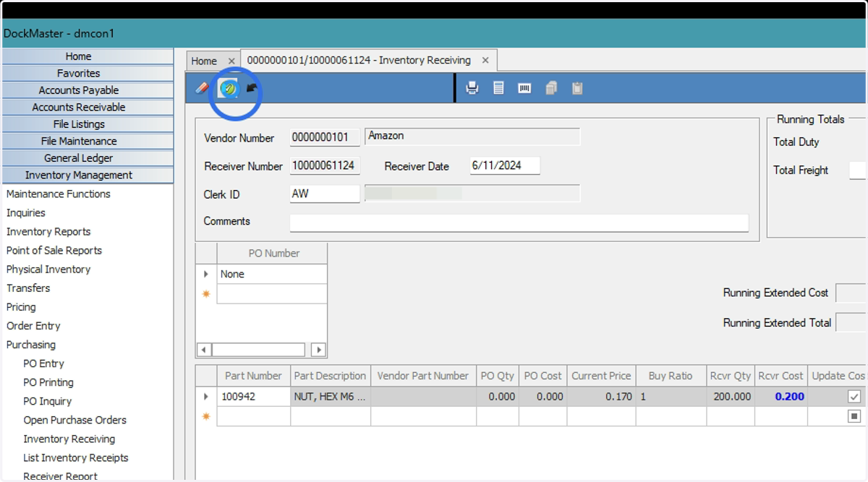Click the Total Freight field

(857, 171)
